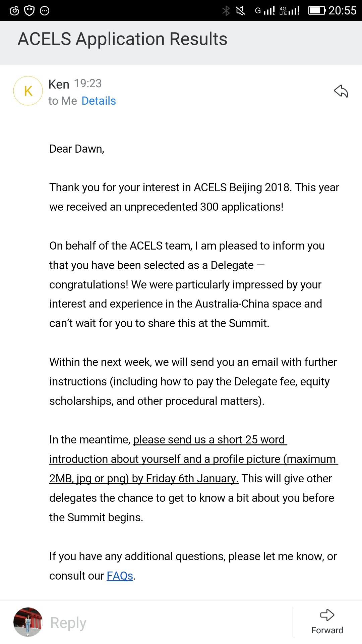Tap the 20:55 clock in status bar
Viewport: 362px width, 644px height.
[x=342, y=11]
